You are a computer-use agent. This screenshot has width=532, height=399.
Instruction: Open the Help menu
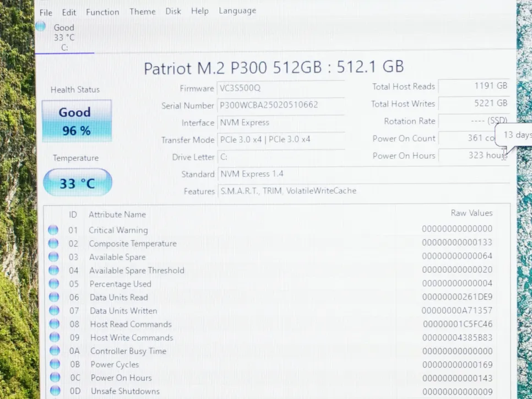pos(199,11)
